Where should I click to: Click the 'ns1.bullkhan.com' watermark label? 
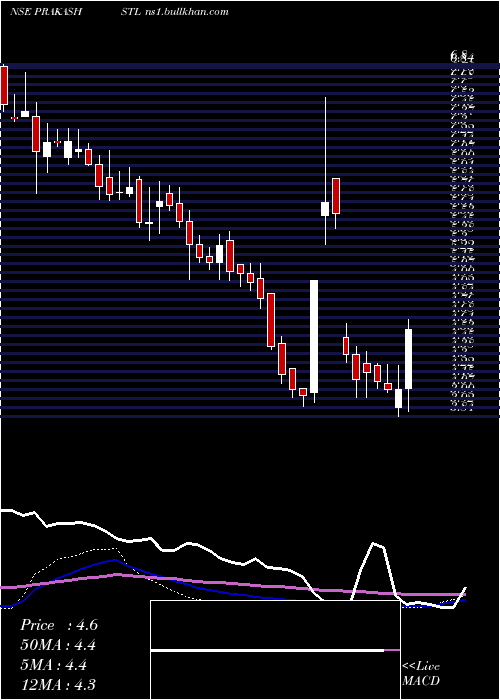pyautogui.click(x=187, y=12)
